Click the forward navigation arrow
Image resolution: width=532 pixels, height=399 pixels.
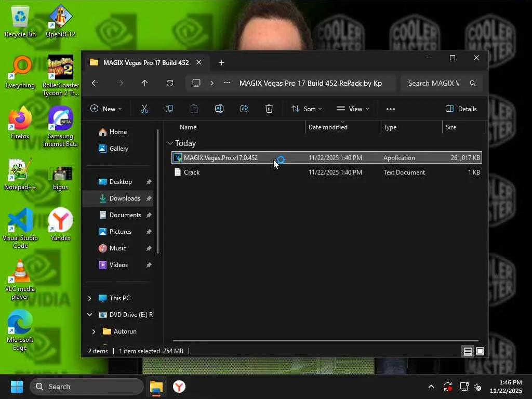coord(120,83)
